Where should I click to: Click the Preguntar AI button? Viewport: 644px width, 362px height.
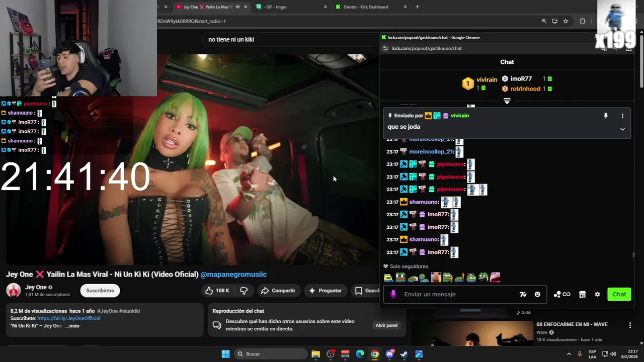(325, 291)
